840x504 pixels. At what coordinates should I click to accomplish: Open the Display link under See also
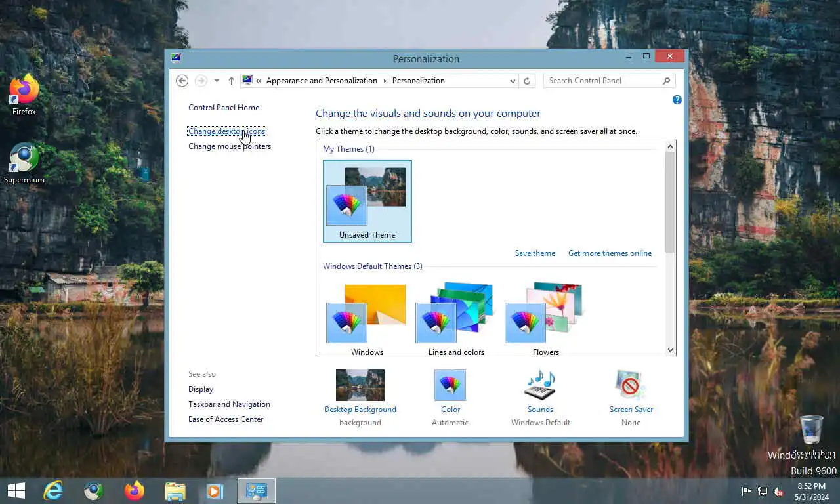(x=201, y=389)
